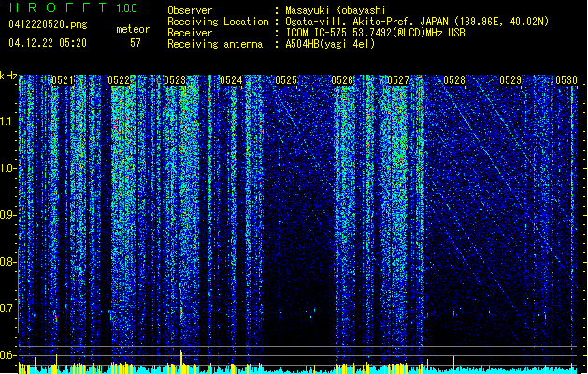The width and height of the screenshot is (588, 374).
Task: Click the 0530 time marker
Action: tap(566, 80)
